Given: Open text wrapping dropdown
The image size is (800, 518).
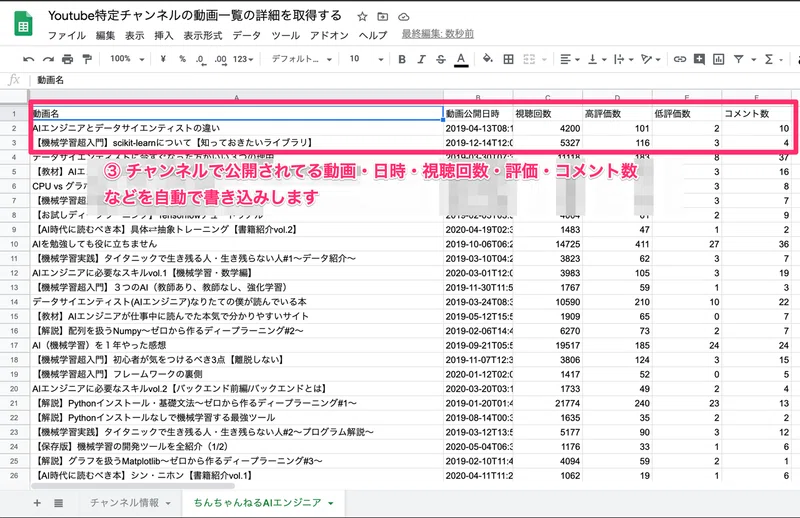Looking at the screenshot, I should [x=623, y=59].
